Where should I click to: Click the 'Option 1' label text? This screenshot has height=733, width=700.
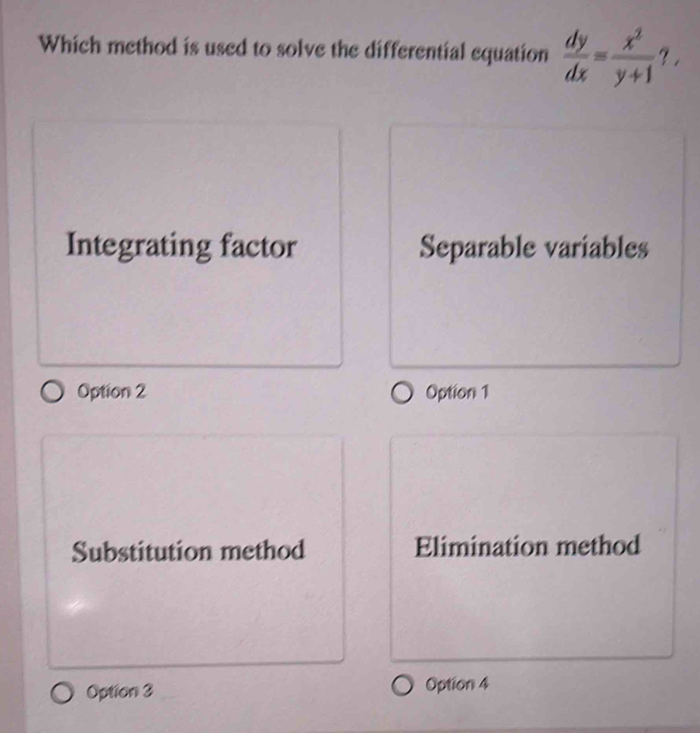click(x=457, y=393)
